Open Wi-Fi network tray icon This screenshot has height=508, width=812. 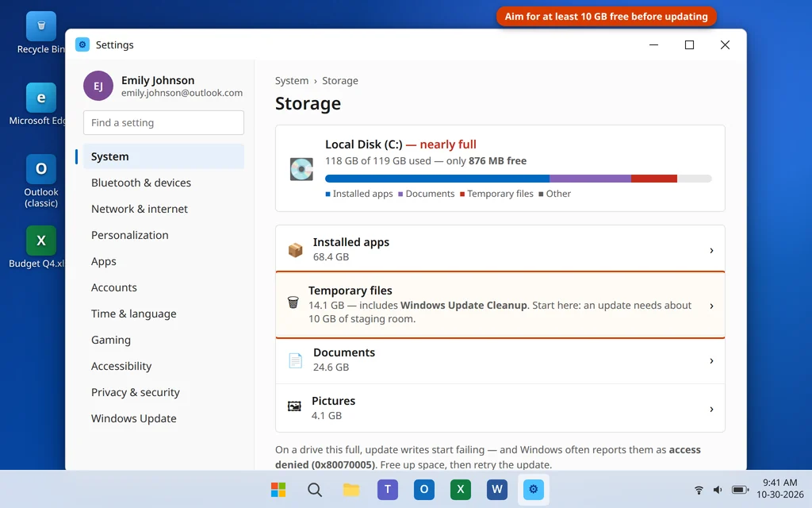[x=699, y=490]
